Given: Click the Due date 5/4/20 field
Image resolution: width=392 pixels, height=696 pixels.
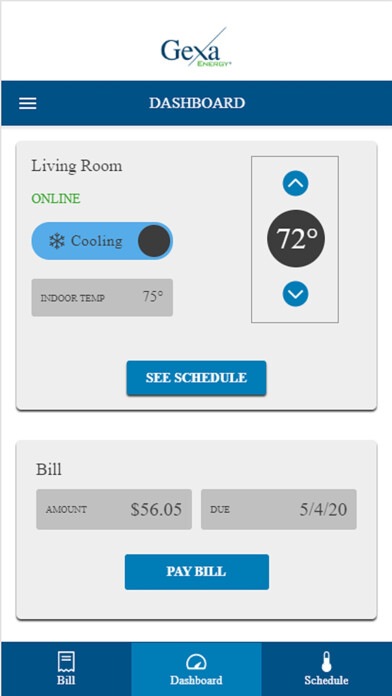Looking at the screenshot, I should pyautogui.click(x=279, y=510).
